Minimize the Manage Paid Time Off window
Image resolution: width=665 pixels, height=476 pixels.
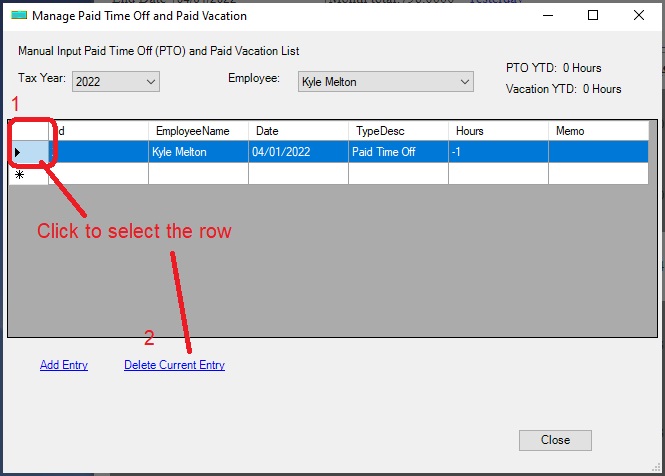[547, 16]
